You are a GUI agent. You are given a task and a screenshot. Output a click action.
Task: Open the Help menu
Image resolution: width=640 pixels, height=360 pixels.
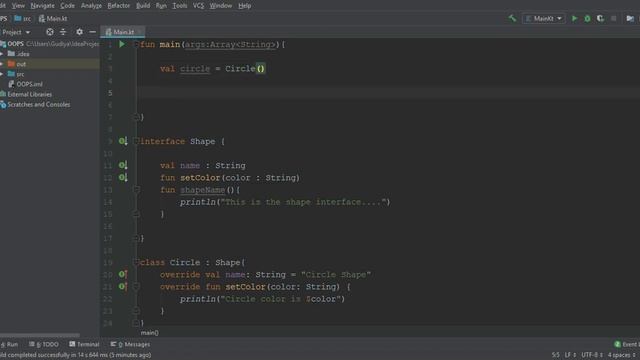pos(244,6)
